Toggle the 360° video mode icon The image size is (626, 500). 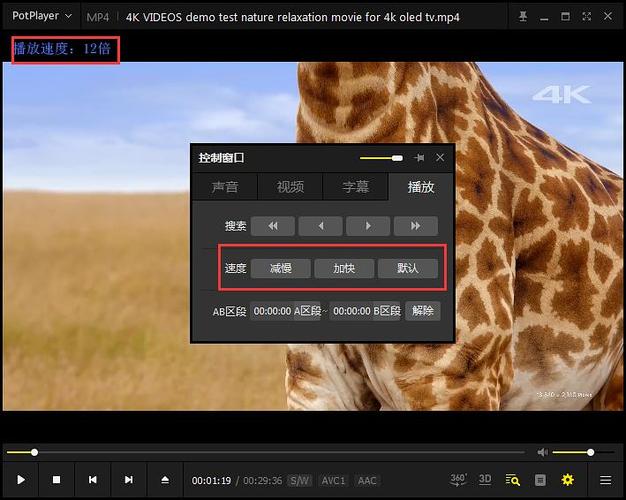pyautogui.click(x=458, y=480)
